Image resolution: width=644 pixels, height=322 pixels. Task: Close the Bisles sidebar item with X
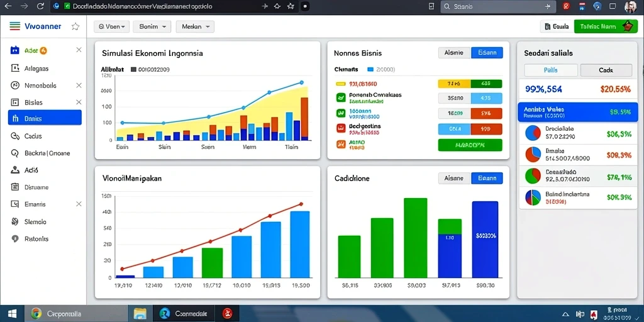tap(79, 103)
